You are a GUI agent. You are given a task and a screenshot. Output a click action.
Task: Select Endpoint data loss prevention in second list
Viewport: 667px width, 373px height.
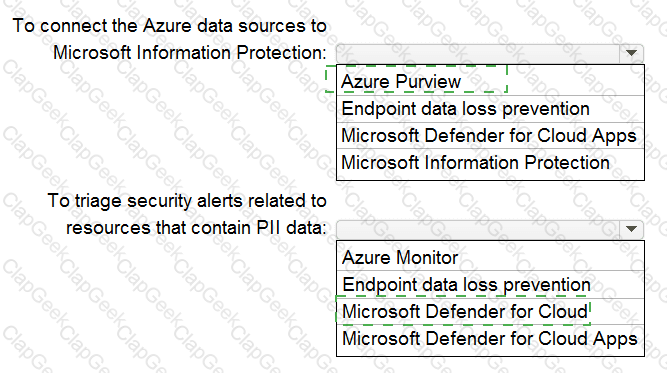coord(490,285)
